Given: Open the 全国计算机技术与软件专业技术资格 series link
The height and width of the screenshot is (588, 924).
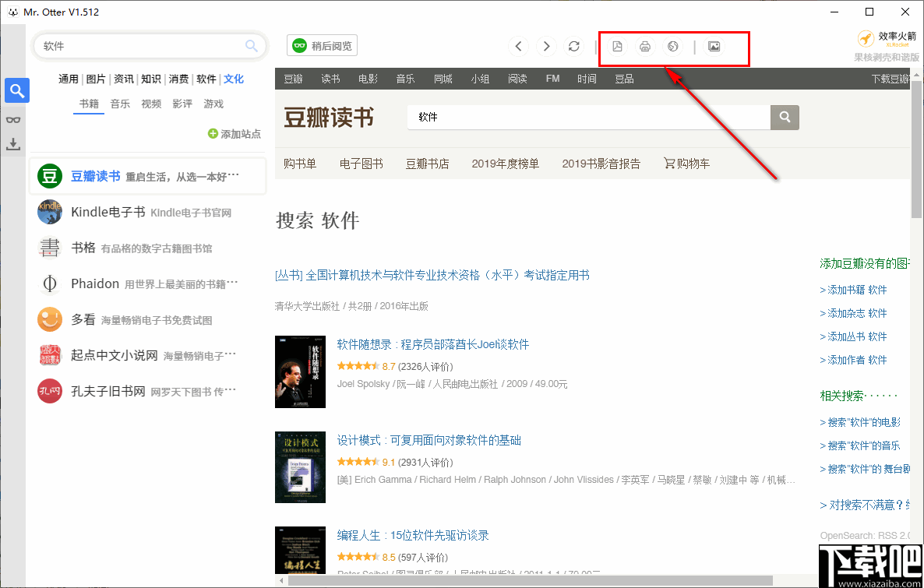Looking at the screenshot, I should point(432,275).
